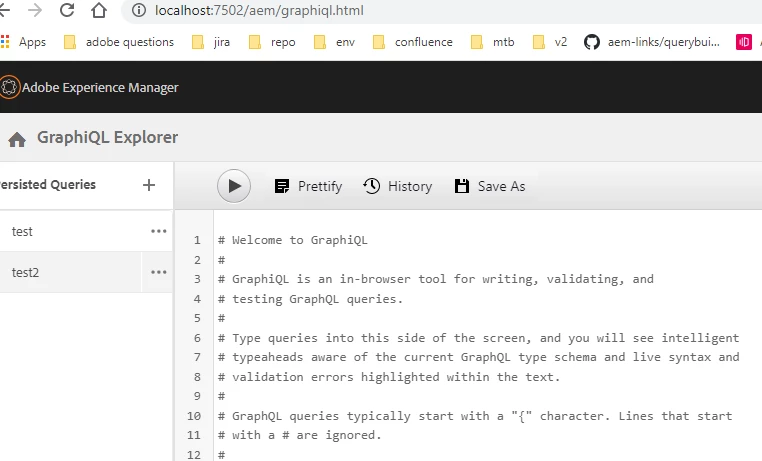Click the line starting 'typeaheads aware of the current'
Image resolution: width=762 pixels, height=461 pixels.
point(478,357)
